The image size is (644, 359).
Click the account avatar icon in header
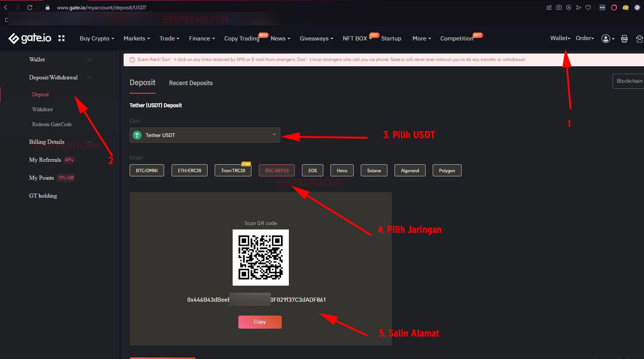coord(605,39)
